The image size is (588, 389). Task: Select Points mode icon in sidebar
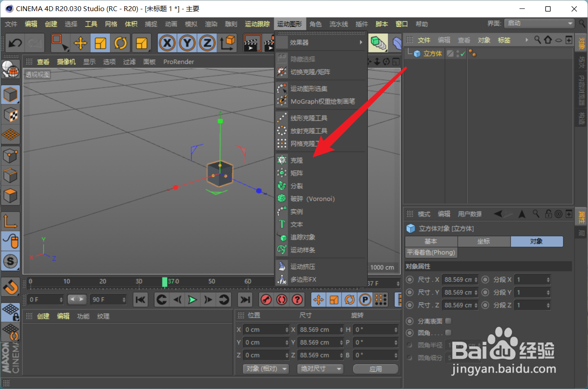tap(10, 156)
